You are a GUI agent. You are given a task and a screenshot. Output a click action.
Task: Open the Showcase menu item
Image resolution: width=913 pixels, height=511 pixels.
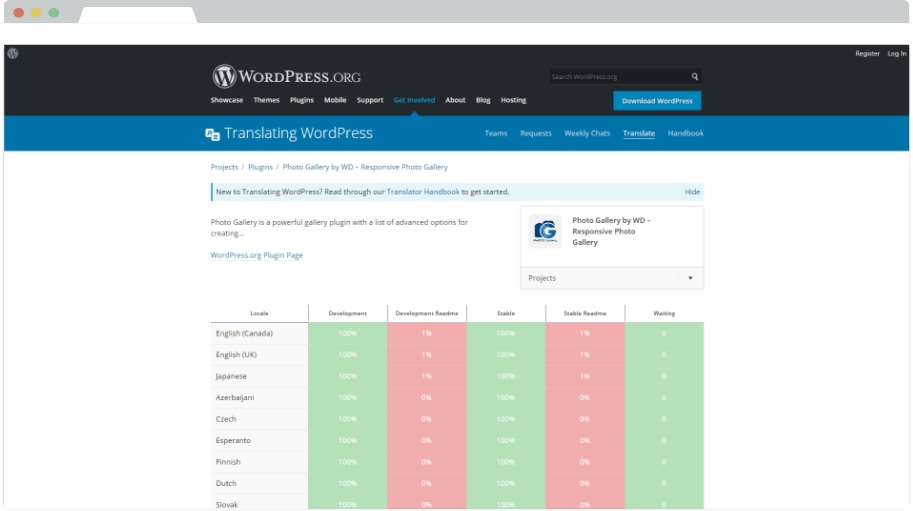(x=227, y=100)
